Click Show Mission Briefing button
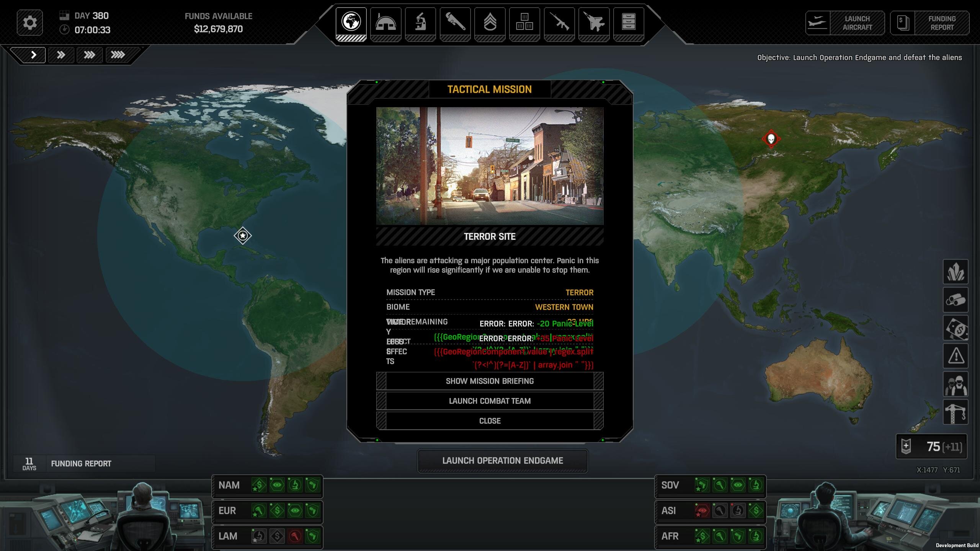 point(490,381)
